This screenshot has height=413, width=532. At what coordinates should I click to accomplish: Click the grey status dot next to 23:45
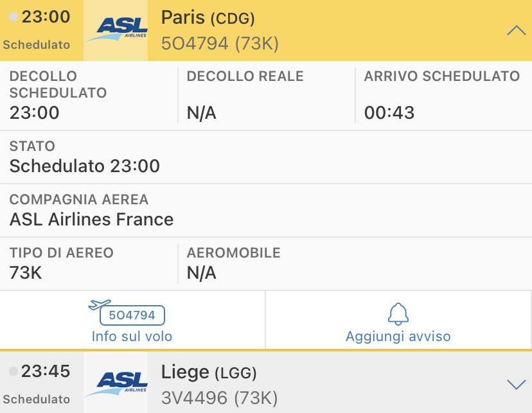[13, 372]
